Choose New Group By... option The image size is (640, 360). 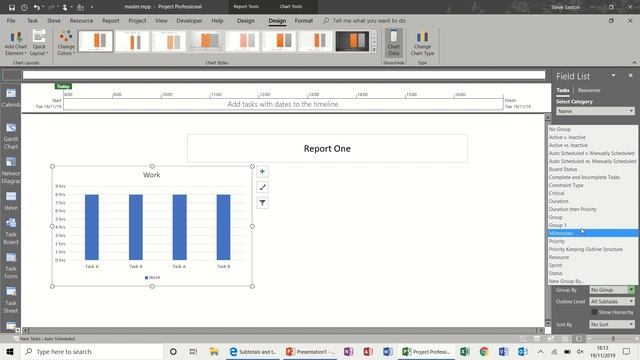point(593,281)
